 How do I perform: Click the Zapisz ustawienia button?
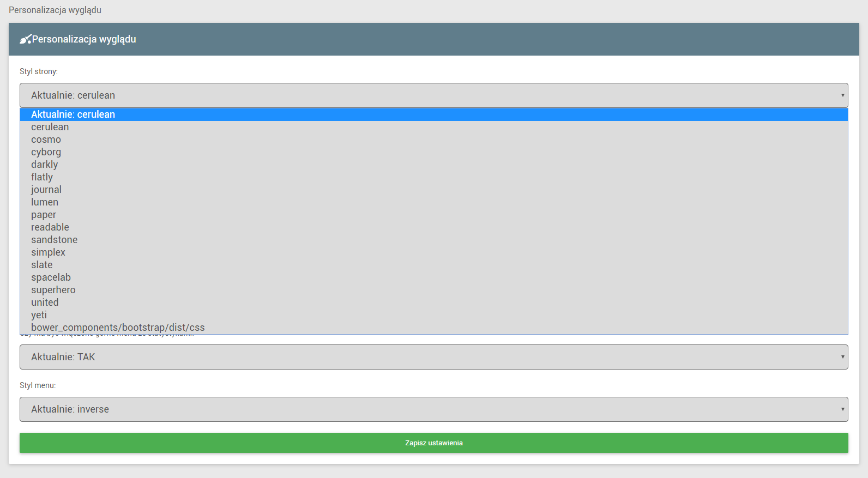(433, 443)
